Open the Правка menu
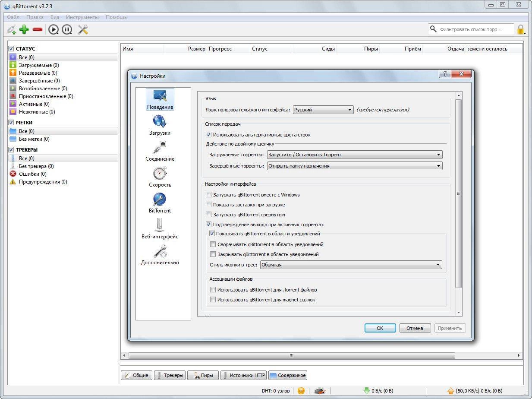The width and height of the screenshot is (532, 399). 35,17
